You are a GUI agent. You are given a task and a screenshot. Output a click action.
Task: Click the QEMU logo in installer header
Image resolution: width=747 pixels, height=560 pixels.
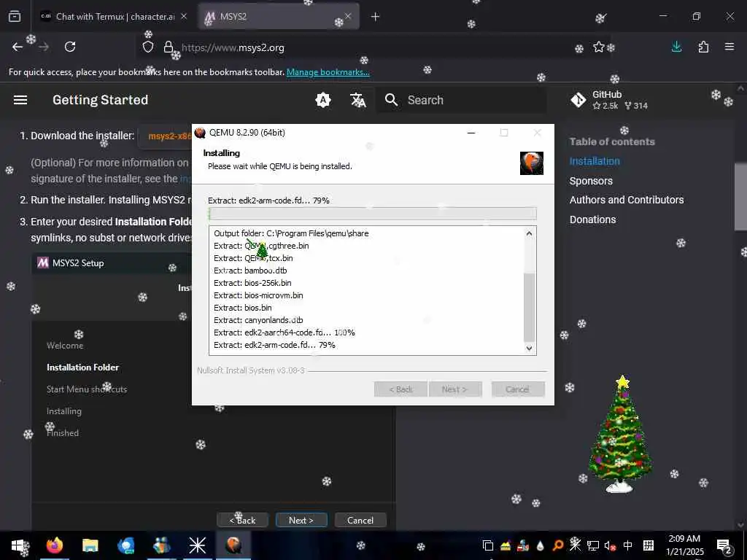[531, 163]
